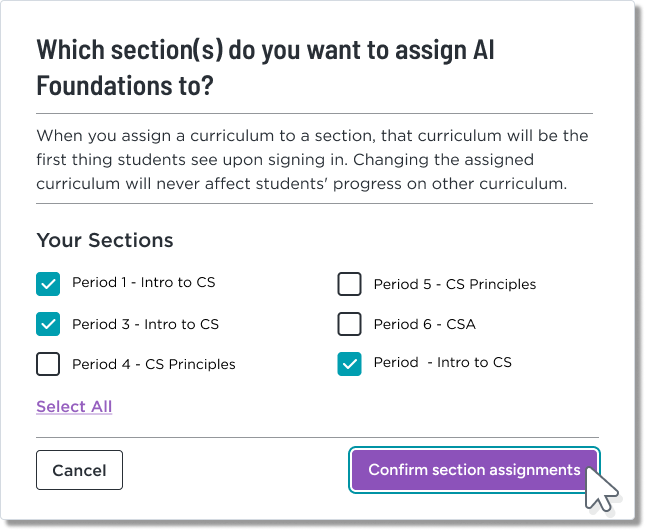Click the 'Period 3 - Intro to CS' label text
The width and height of the screenshot is (645, 530).
145,324
